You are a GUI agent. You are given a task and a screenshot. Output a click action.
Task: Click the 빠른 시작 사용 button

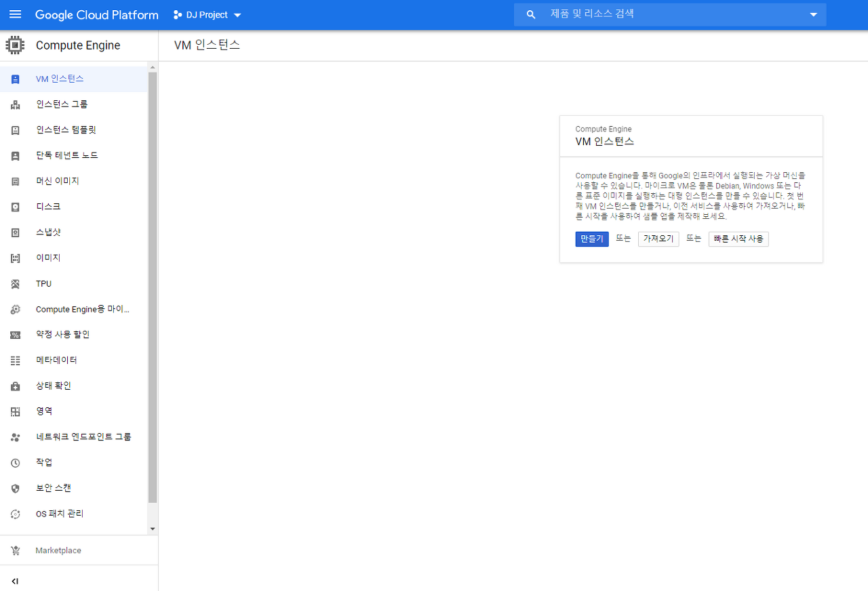pyautogui.click(x=738, y=239)
